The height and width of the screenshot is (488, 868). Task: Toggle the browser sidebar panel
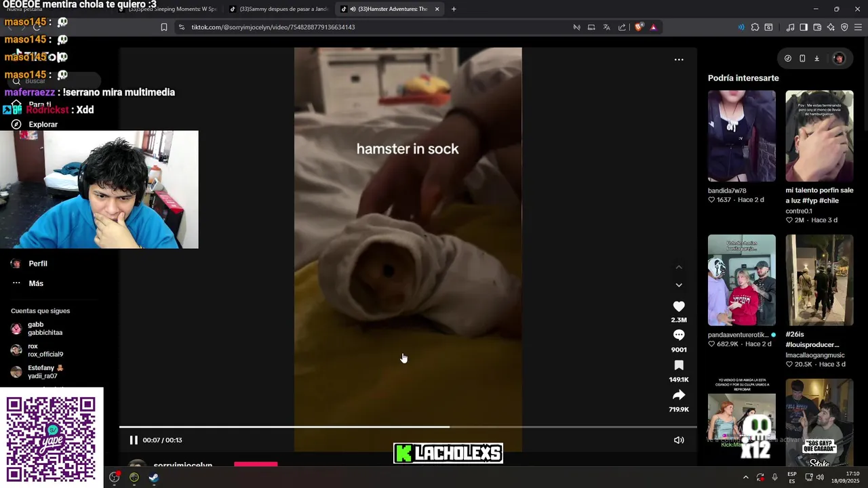[x=804, y=27]
